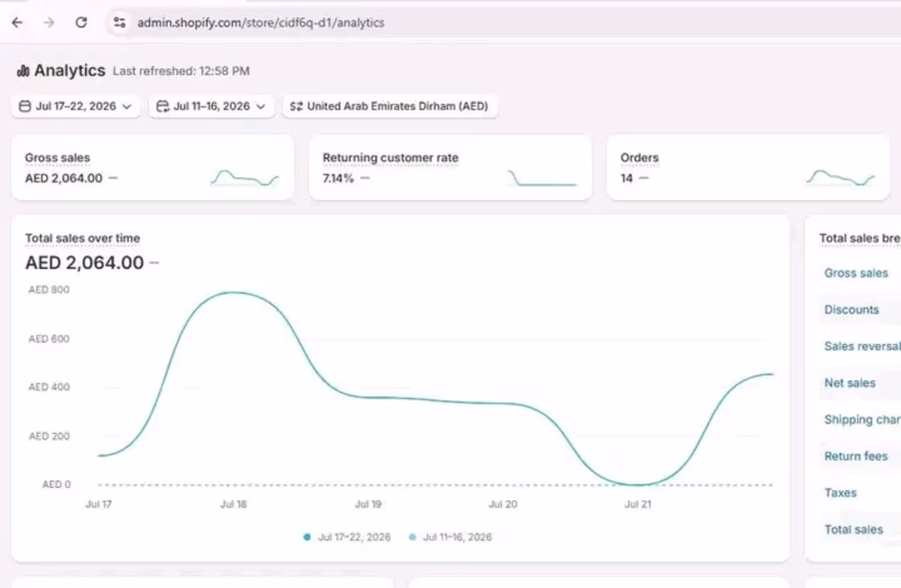Reload the page with the refresh icon
The height and width of the screenshot is (588, 901).
pos(81,22)
